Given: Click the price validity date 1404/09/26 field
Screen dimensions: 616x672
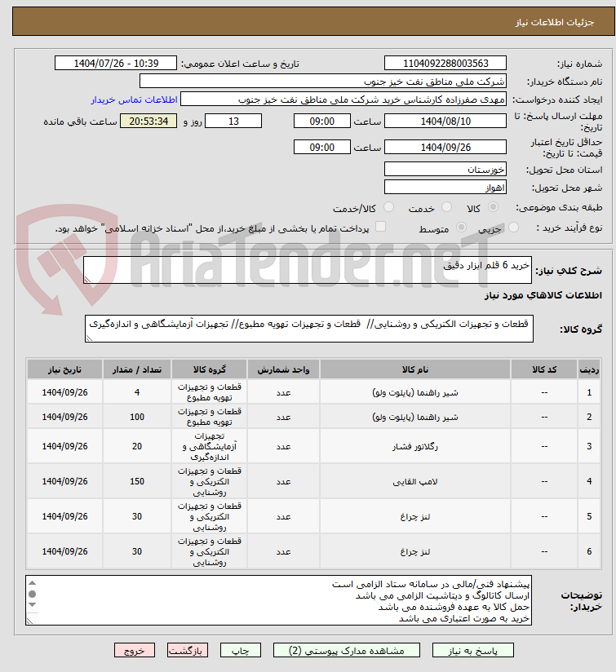Looking at the screenshot, I should [x=445, y=147].
